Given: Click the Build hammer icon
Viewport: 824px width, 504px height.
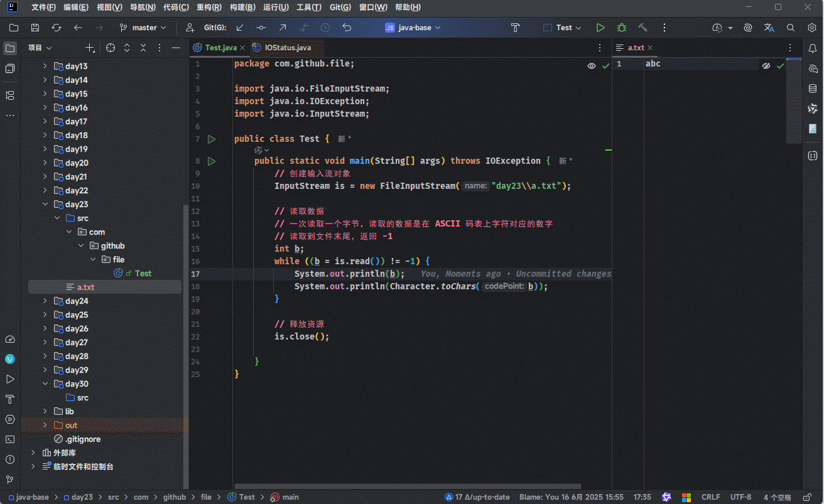Looking at the screenshot, I should click(x=642, y=28).
